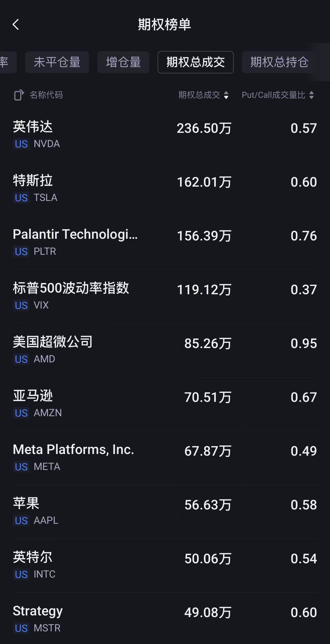The image size is (330, 644).
Task: Sort by Put/Call成交量比 sort arrows
Action: click(x=311, y=95)
